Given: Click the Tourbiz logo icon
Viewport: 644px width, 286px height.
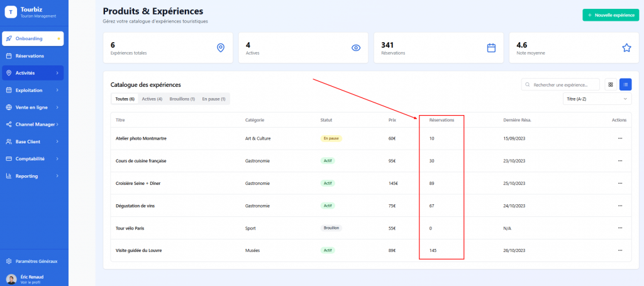Looking at the screenshot, I should click(10, 13).
